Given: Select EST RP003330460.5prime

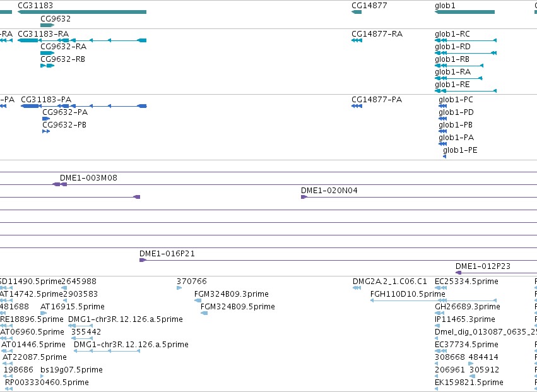Looking at the screenshot, I should [47, 383].
